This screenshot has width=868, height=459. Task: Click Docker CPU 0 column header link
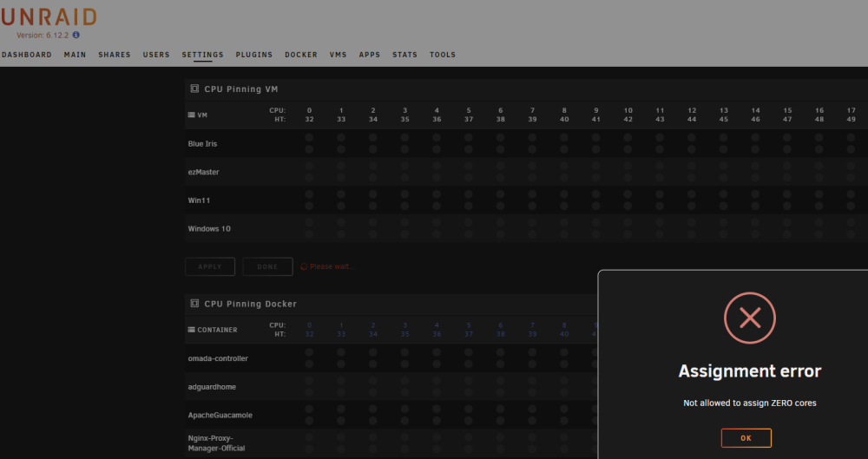pyautogui.click(x=309, y=325)
